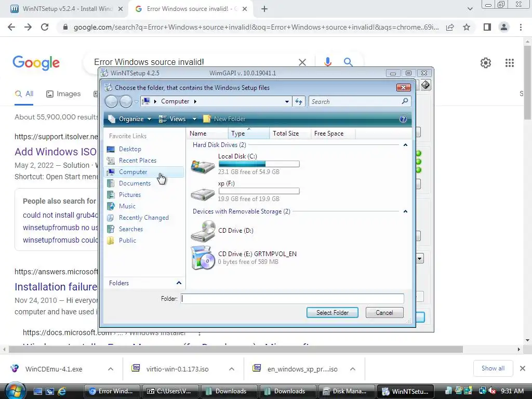
Task: Open Recent Places in Favorite Links
Action: (137, 161)
